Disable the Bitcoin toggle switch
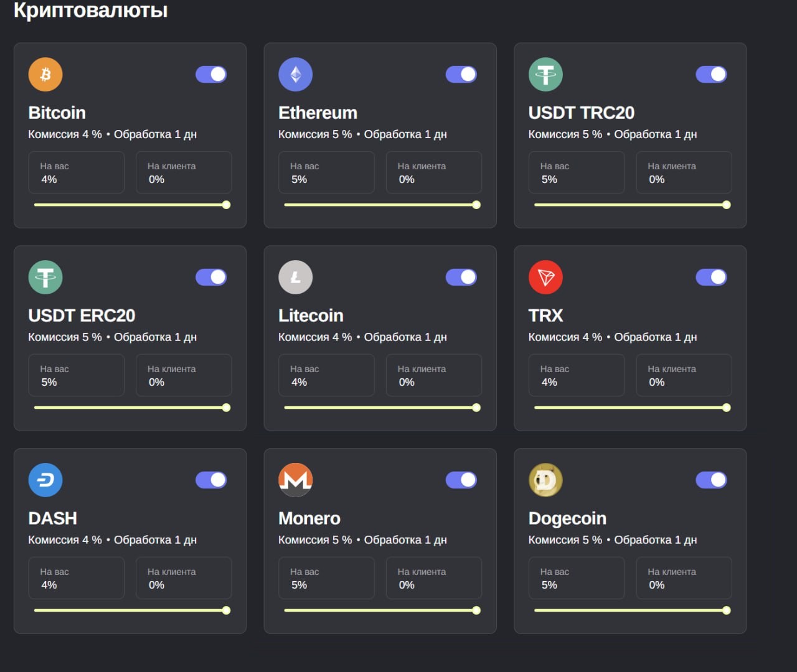This screenshot has height=672, width=797. [x=211, y=75]
